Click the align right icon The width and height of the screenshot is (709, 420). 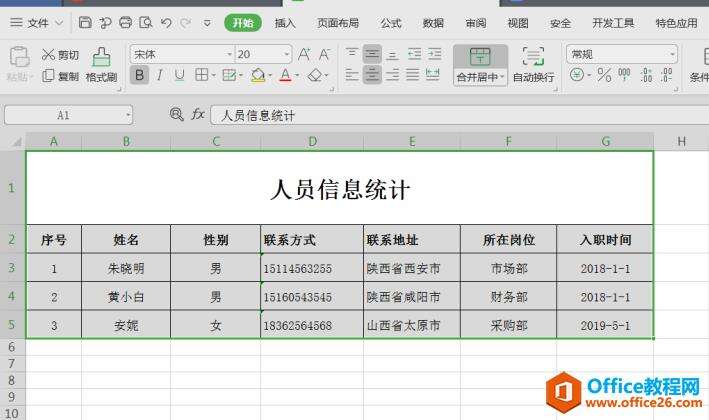click(x=392, y=75)
